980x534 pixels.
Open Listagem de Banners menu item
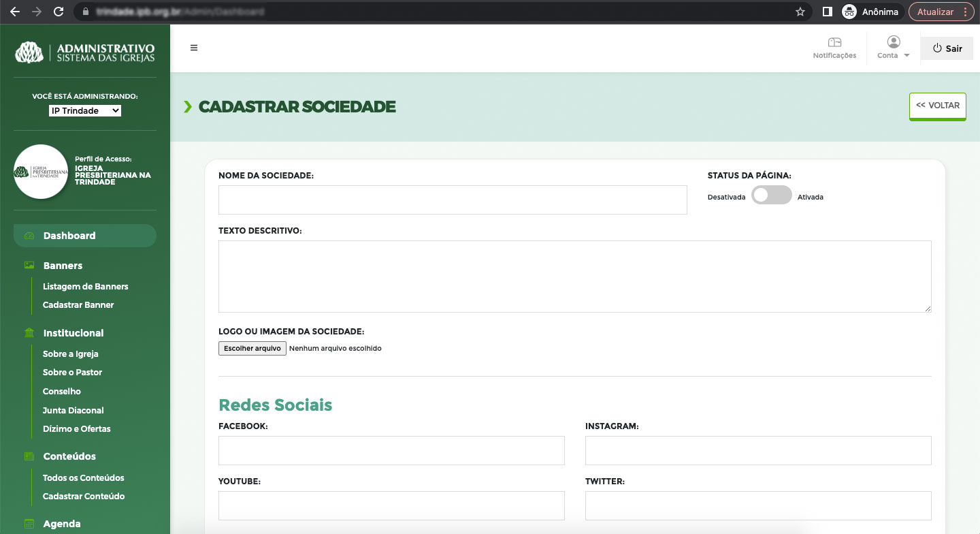(x=85, y=287)
